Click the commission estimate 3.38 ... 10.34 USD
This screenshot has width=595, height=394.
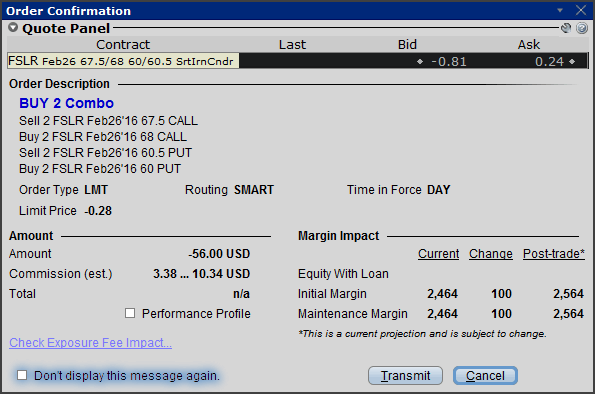[x=201, y=274]
